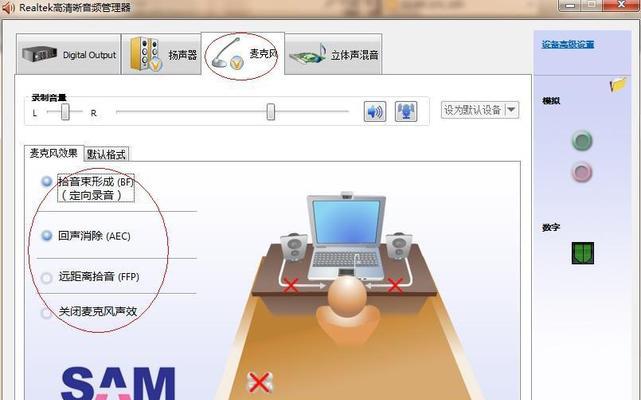Click the green analog jack
The height and width of the screenshot is (400, 641).
tap(582, 141)
